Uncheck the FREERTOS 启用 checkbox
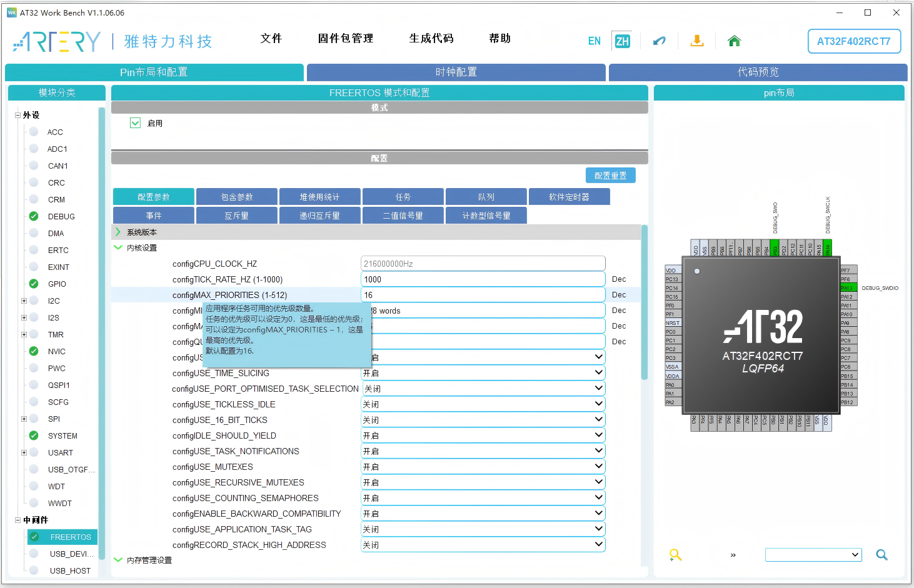The image size is (914, 588). click(135, 122)
